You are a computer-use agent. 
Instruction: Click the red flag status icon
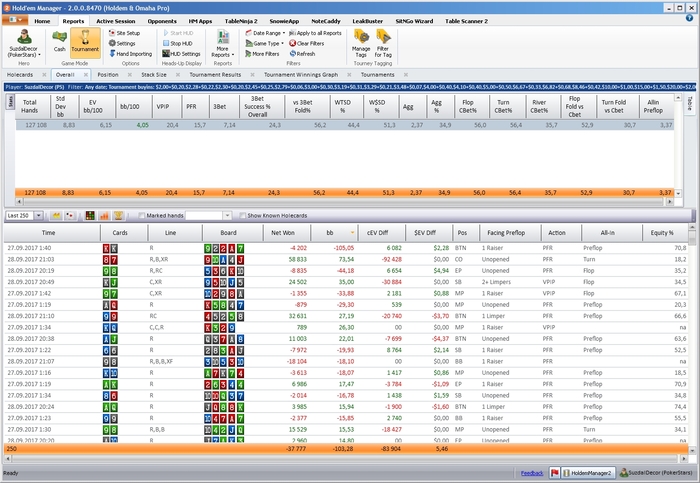coord(554,473)
